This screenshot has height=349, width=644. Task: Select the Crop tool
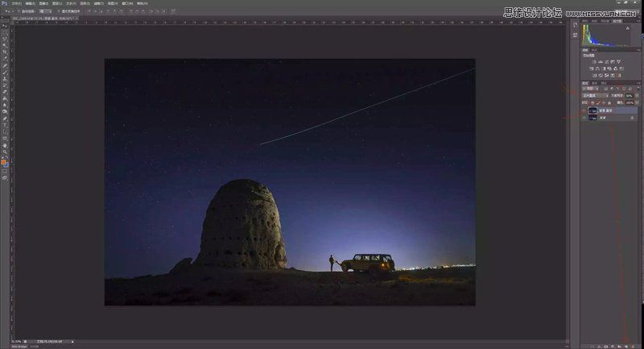click(5, 52)
